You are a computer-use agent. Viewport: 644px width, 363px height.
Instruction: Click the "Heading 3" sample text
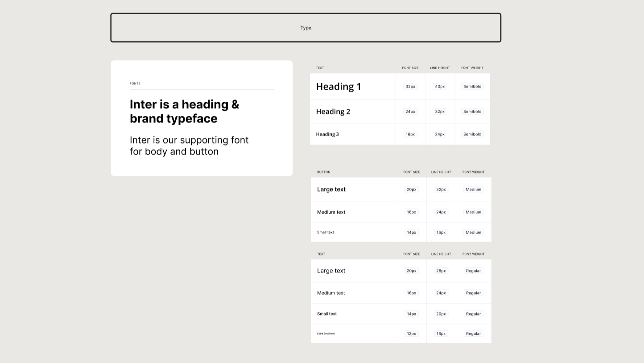[x=327, y=134]
